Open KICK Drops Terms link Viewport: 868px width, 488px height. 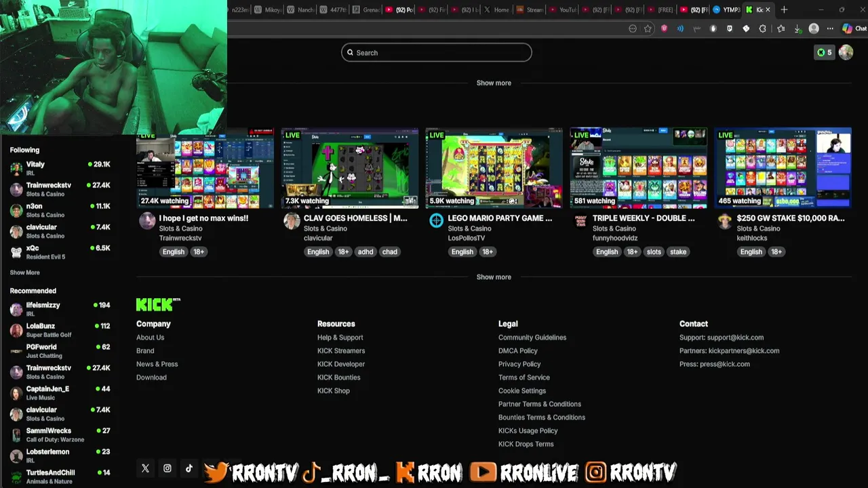click(526, 444)
